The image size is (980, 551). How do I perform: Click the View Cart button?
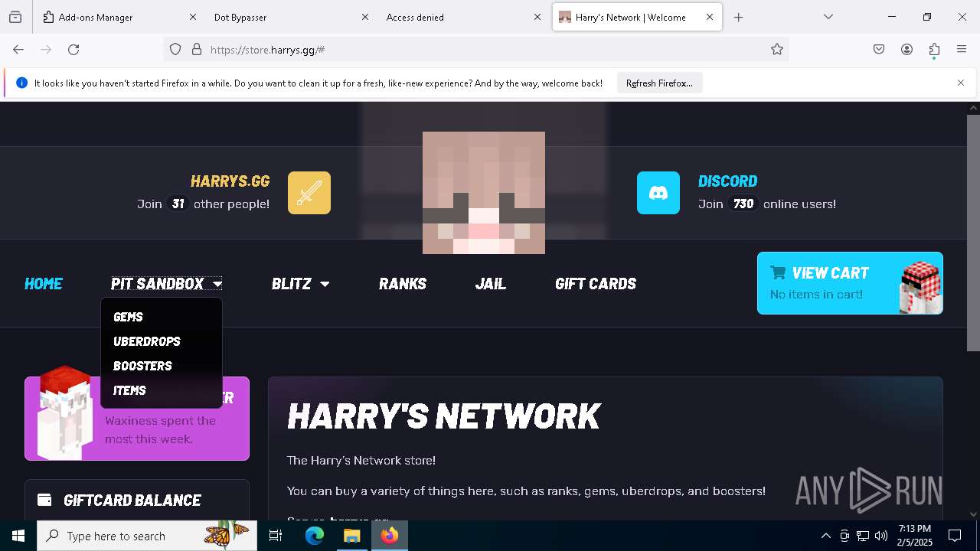pyautogui.click(x=850, y=283)
